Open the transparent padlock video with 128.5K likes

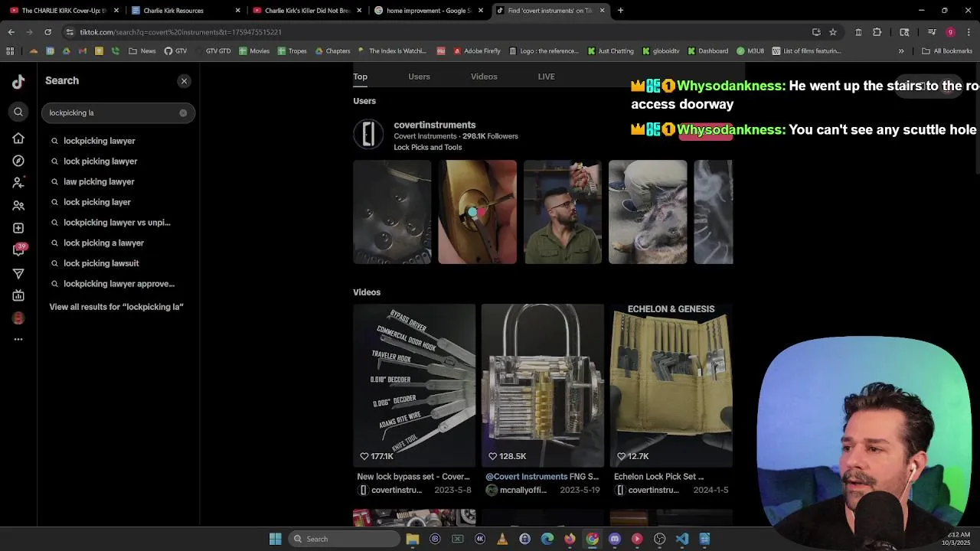tap(542, 385)
